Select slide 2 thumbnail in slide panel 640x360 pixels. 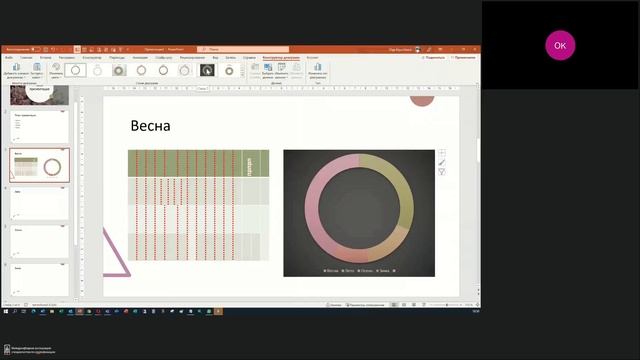[40, 127]
